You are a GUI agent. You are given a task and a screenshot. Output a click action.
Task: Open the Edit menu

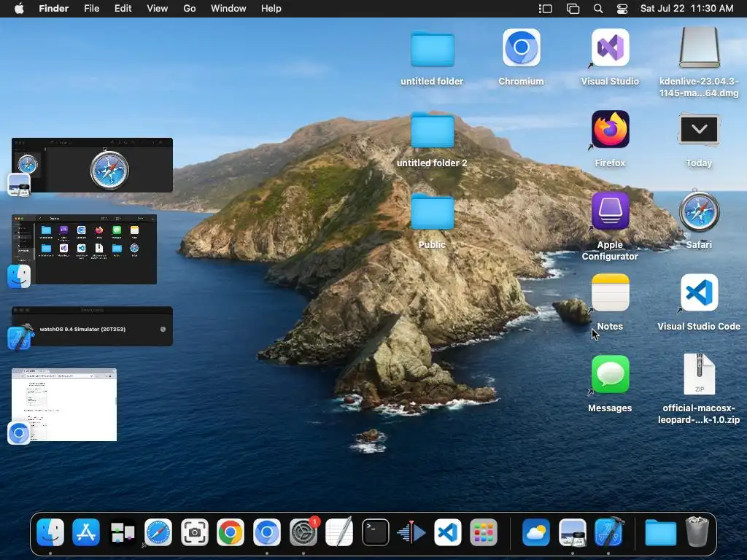coord(123,9)
